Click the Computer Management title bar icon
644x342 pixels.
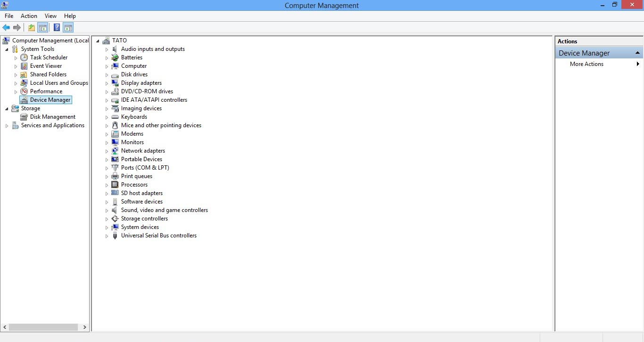[5, 5]
